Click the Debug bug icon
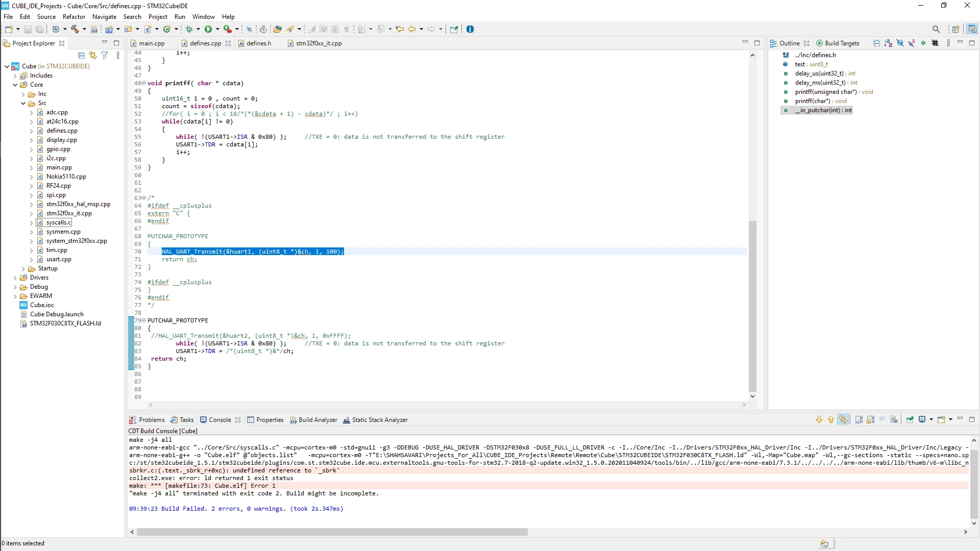Screen dimensions: 980x551 (189, 30)
